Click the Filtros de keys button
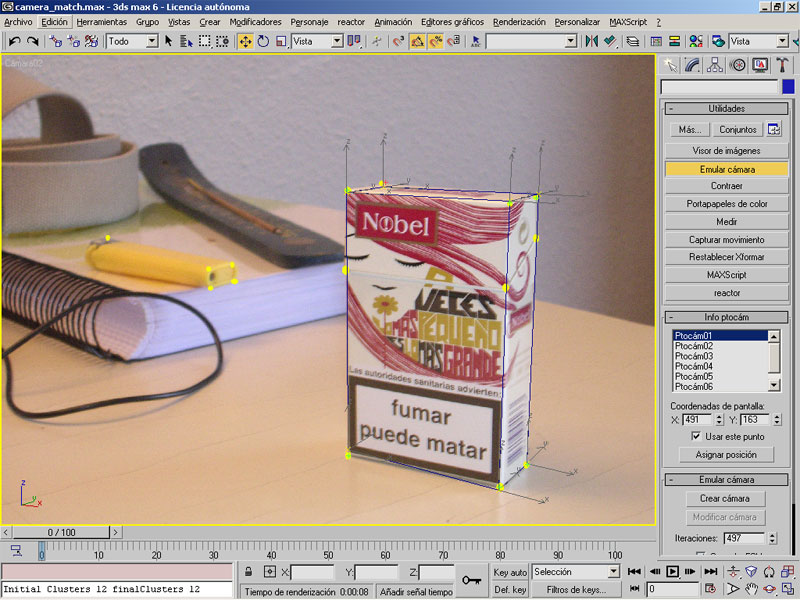This screenshot has height=600, width=800. point(577,589)
